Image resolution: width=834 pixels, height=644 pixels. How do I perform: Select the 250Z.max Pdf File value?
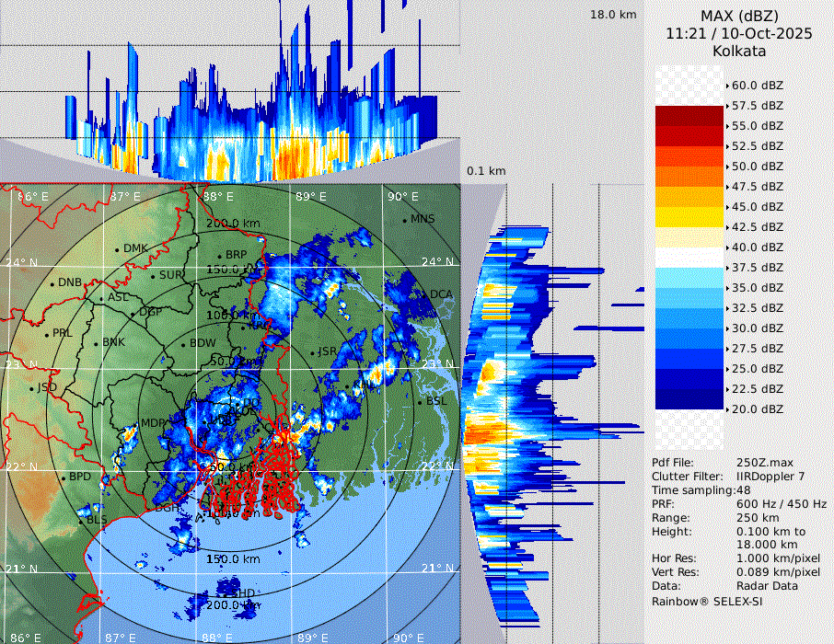(766, 463)
